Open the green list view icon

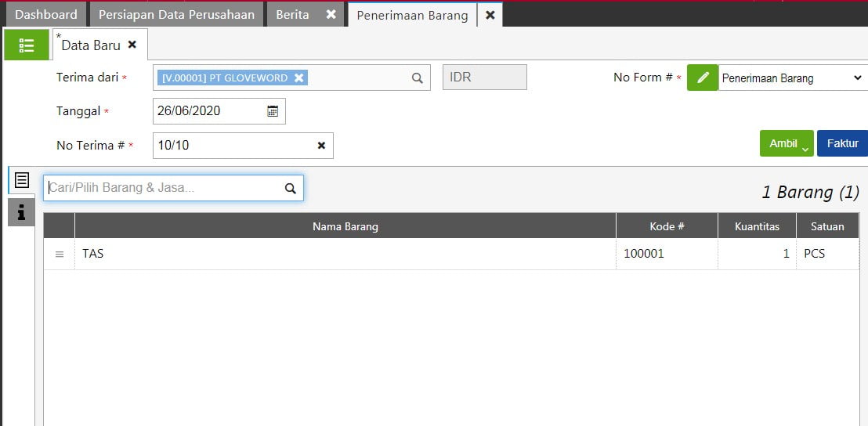click(x=27, y=45)
